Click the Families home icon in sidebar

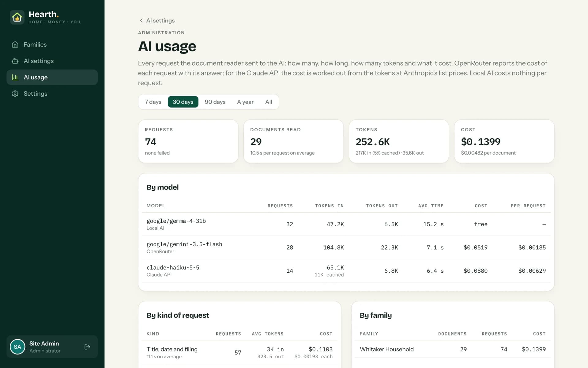point(15,44)
